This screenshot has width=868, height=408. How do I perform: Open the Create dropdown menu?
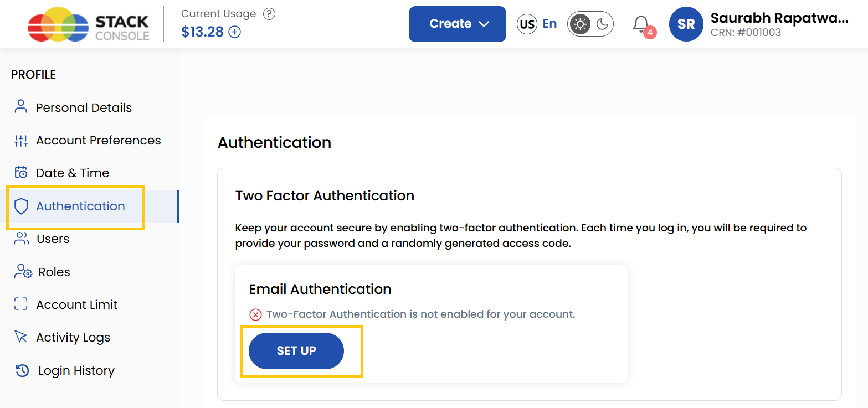[457, 24]
